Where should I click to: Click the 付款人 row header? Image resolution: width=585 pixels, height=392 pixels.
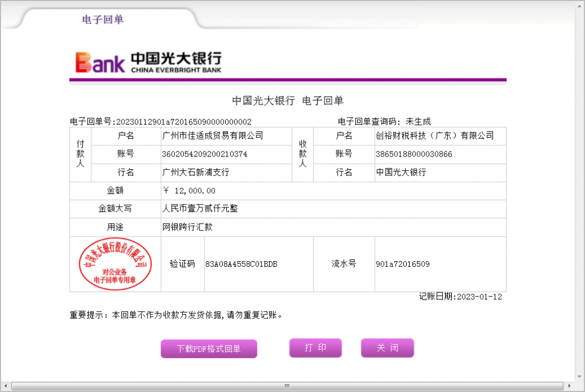coord(80,154)
